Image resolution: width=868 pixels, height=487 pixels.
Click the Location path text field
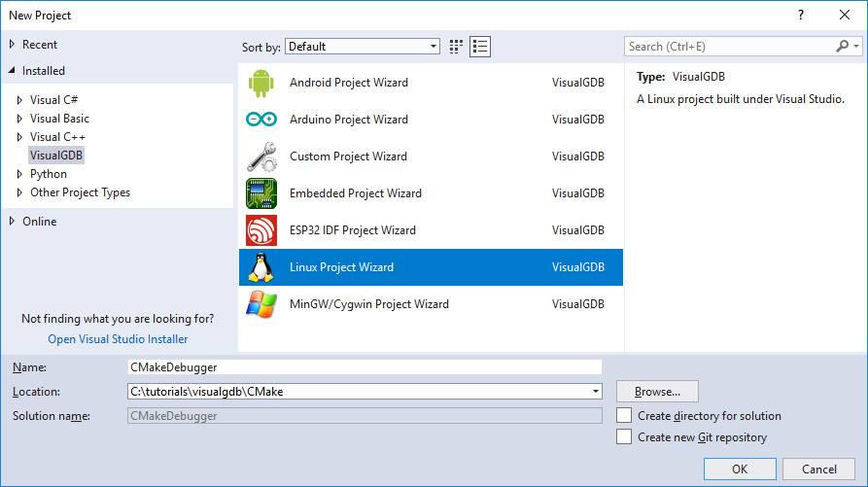[x=359, y=392]
